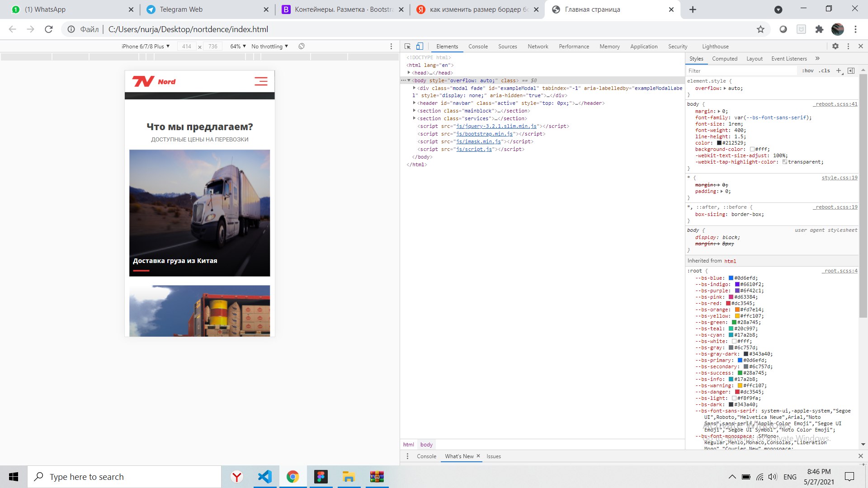
Task: Select the Event Listeners tab
Action: pyautogui.click(x=789, y=59)
